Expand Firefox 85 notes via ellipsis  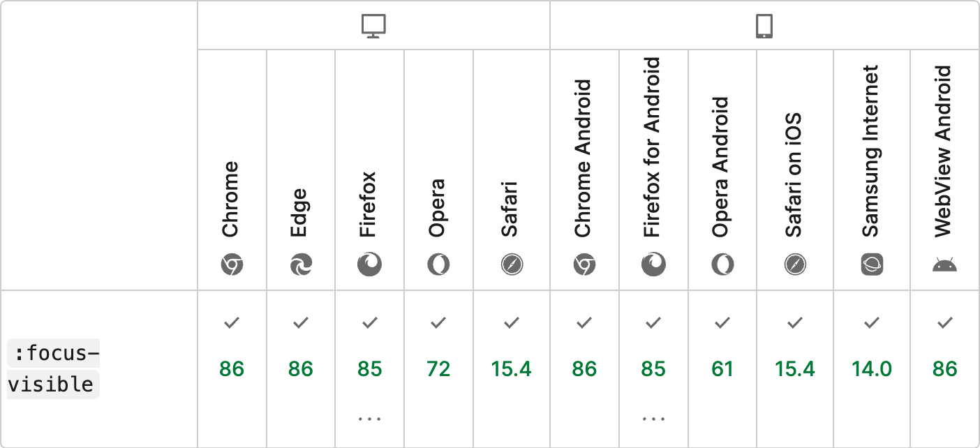click(370, 419)
